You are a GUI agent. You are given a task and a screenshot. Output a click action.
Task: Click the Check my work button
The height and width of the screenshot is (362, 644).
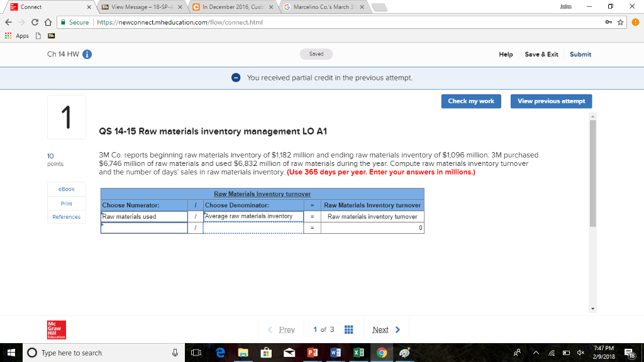pos(471,101)
